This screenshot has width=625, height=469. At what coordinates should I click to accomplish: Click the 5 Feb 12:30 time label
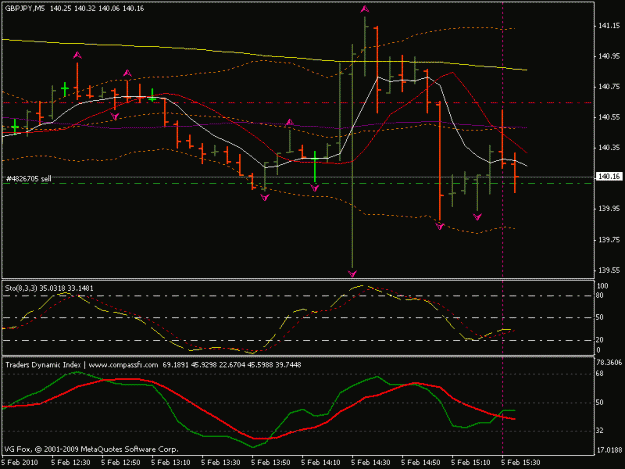(71, 463)
